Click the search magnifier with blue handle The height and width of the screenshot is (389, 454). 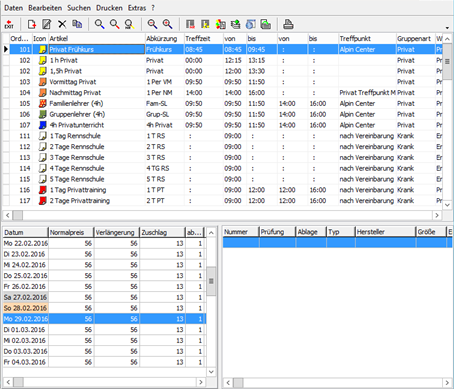click(99, 24)
